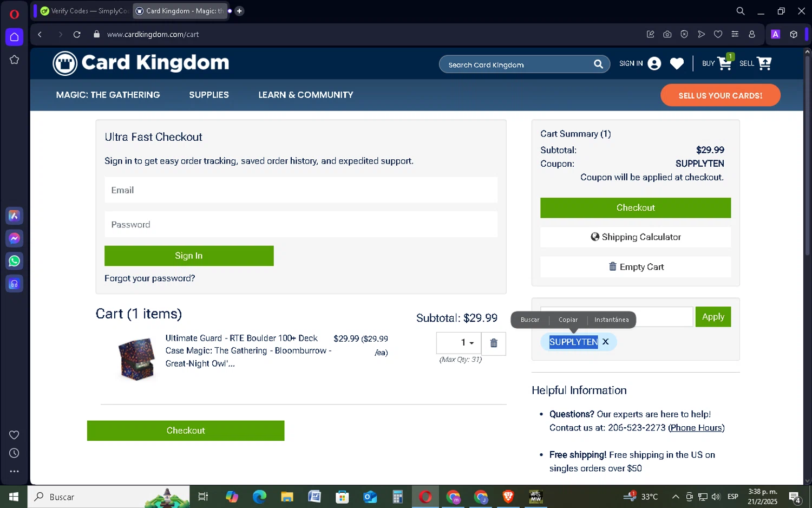
Task: Click the Email input field
Action: click(x=301, y=190)
